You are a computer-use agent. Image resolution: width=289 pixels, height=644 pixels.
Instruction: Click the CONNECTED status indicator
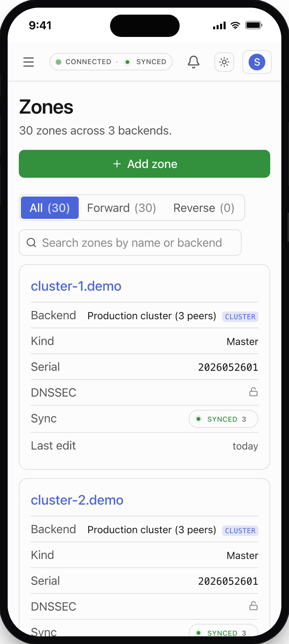tap(84, 62)
